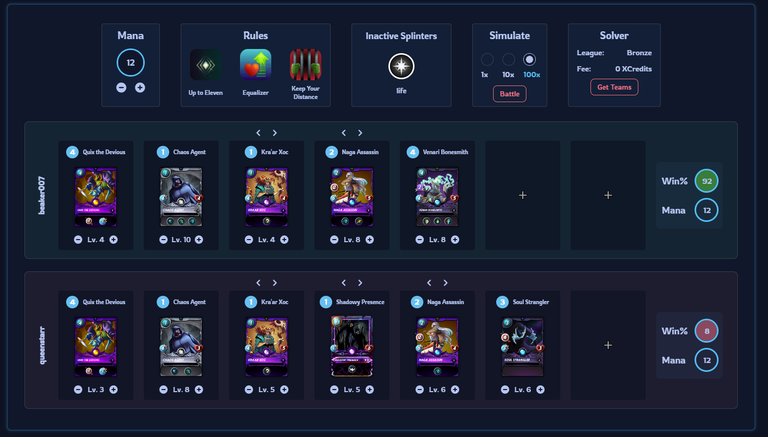768x437 pixels.
Task: Move beaker007's Kra'ar Xoc right with chevron
Action: (275, 133)
